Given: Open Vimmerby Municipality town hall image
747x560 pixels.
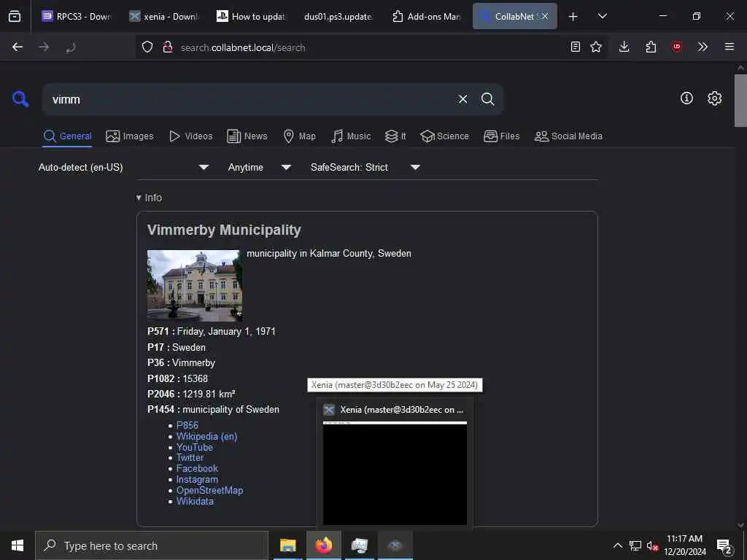Looking at the screenshot, I should coord(195,286).
